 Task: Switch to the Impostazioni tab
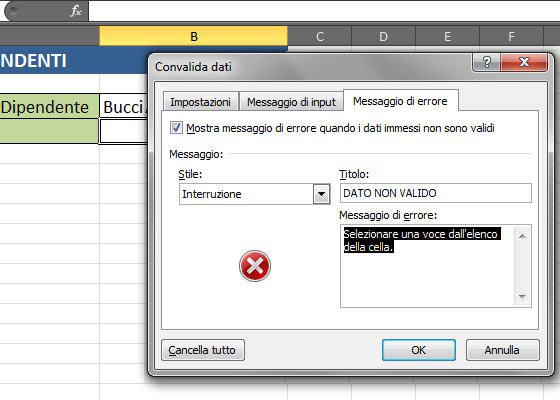click(x=200, y=102)
